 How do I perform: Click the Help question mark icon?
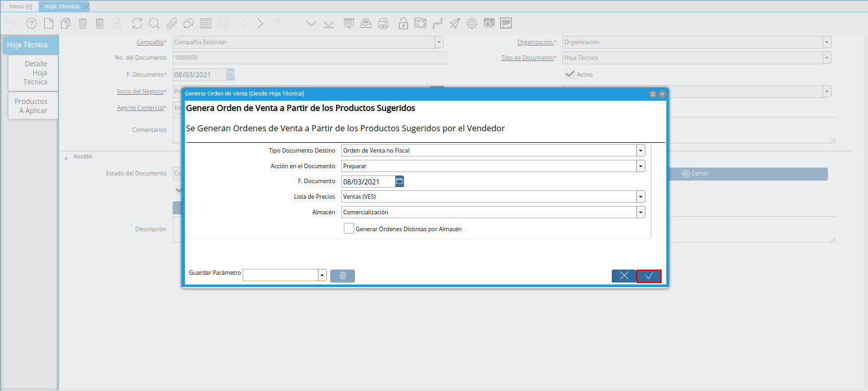coord(31,24)
